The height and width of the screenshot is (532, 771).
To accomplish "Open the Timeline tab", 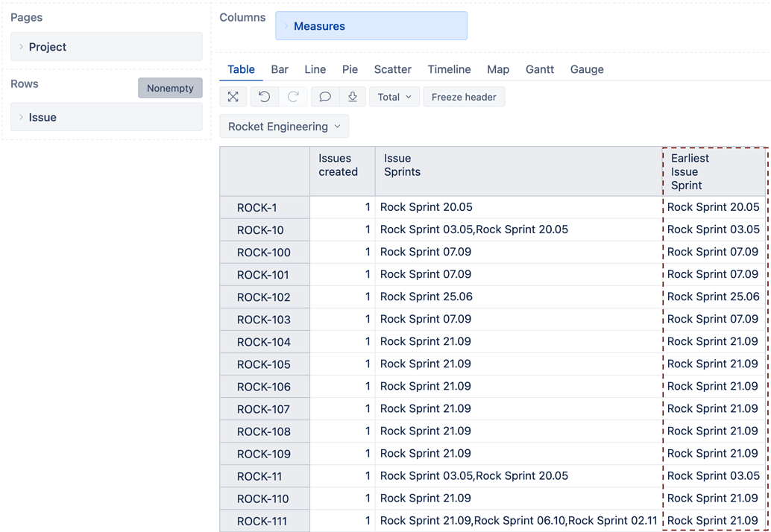I will tap(449, 69).
